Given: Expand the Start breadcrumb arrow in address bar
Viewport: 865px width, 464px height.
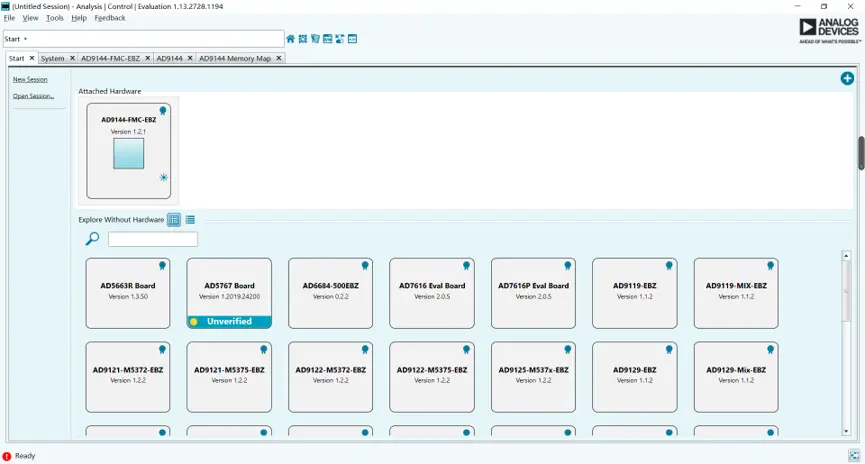Looking at the screenshot, I should tap(25, 39).
